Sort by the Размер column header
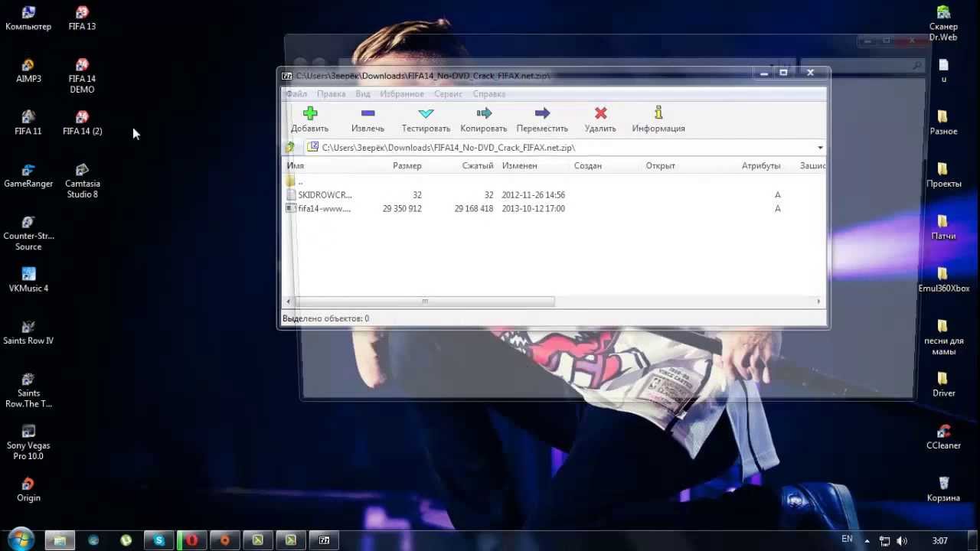This screenshot has width=980, height=551. [x=407, y=165]
